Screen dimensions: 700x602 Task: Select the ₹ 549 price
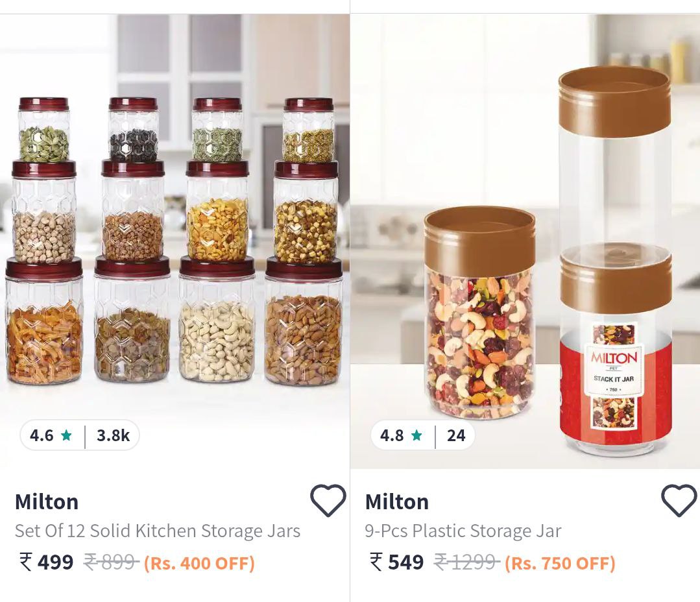[x=396, y=562]
